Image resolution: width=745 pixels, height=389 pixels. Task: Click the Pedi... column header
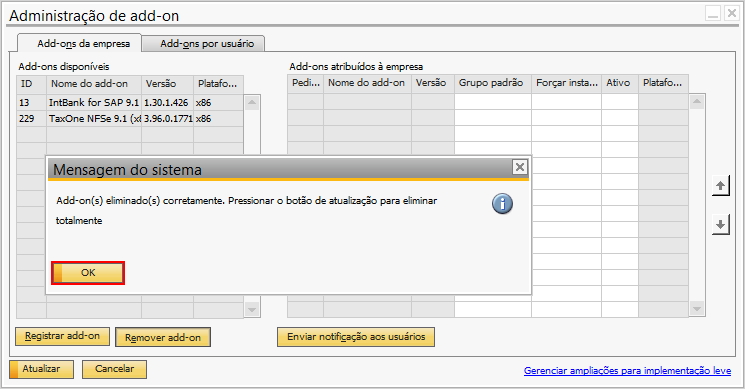[306, 83]
